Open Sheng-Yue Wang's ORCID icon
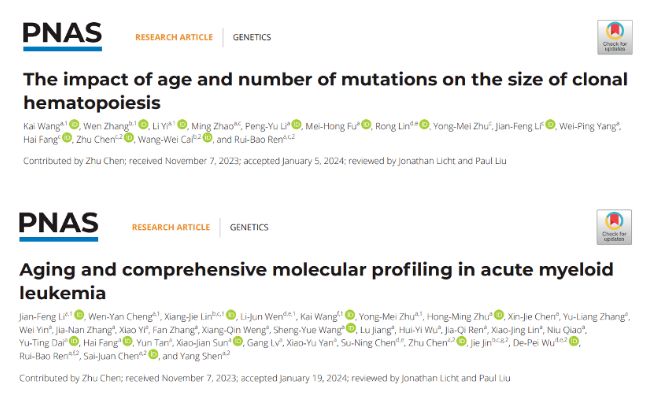This screenshot has height=396, width=656. tap(351, 328)
